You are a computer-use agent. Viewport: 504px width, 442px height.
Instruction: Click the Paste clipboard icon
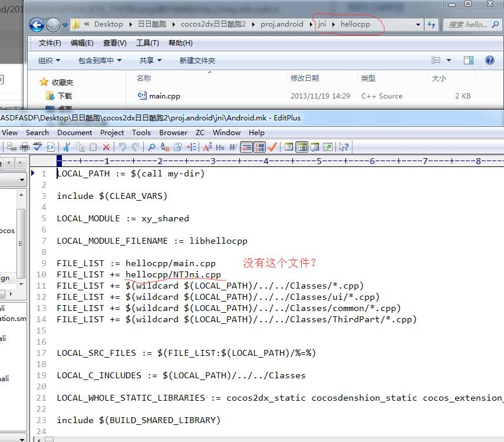click(x=93, y=147)
